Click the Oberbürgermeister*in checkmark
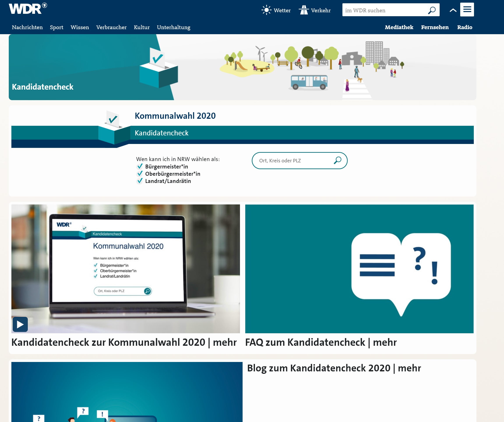The width and height of the screenshot is (504, 422). point(140,174)
